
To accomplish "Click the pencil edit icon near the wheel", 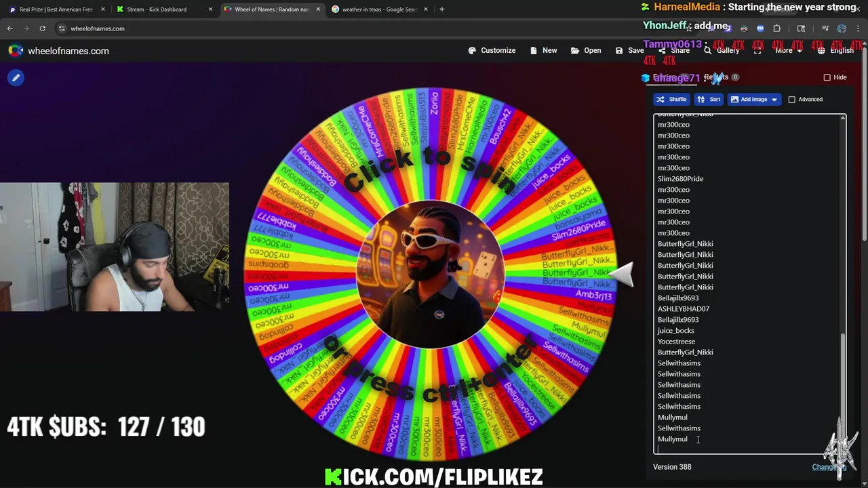I will tap(16, 77).
